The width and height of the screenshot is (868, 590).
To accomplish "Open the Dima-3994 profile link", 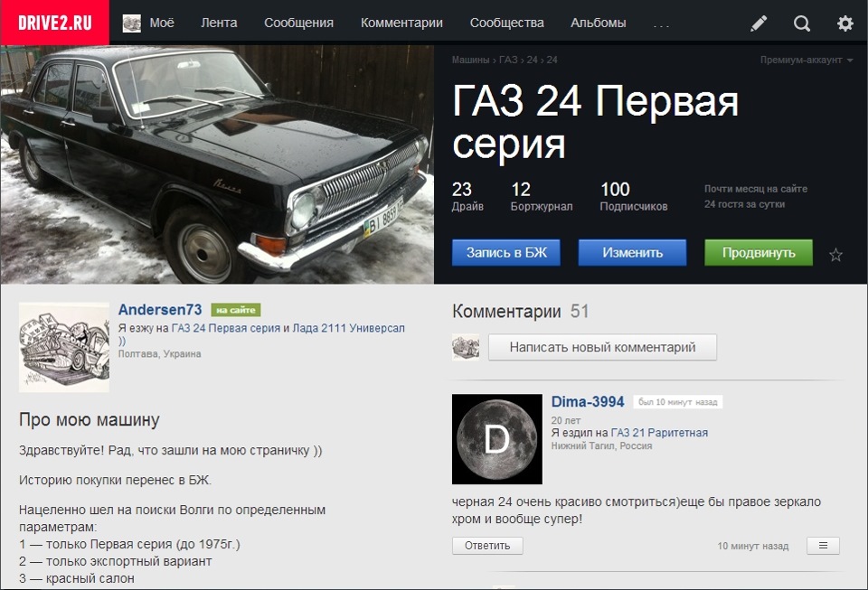I will [x=588, y=401].
